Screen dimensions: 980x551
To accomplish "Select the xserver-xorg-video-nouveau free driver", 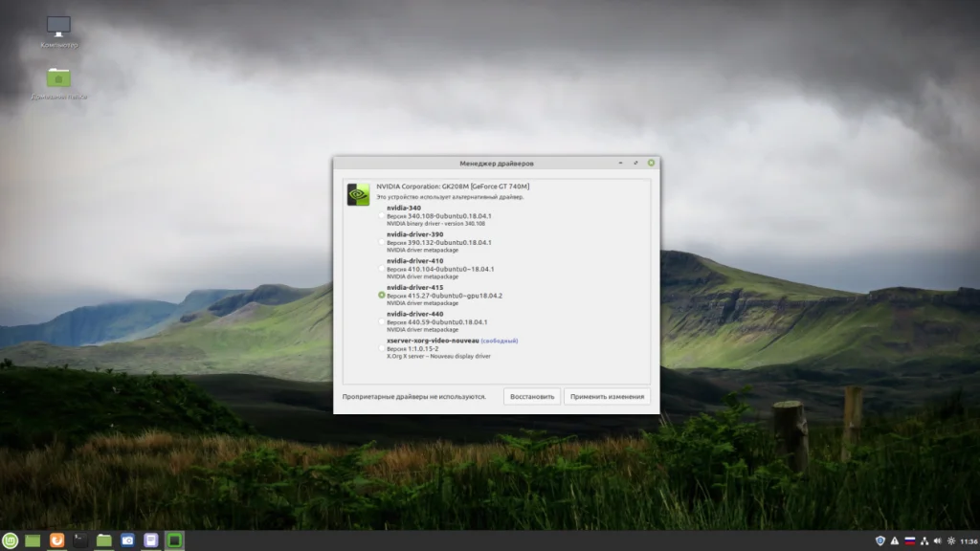I will 381,348.
